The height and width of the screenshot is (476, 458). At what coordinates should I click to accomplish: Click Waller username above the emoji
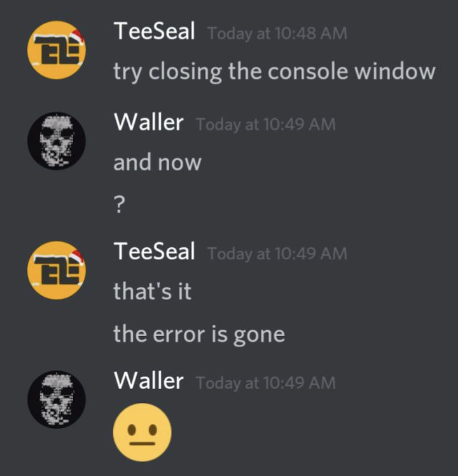149,381
